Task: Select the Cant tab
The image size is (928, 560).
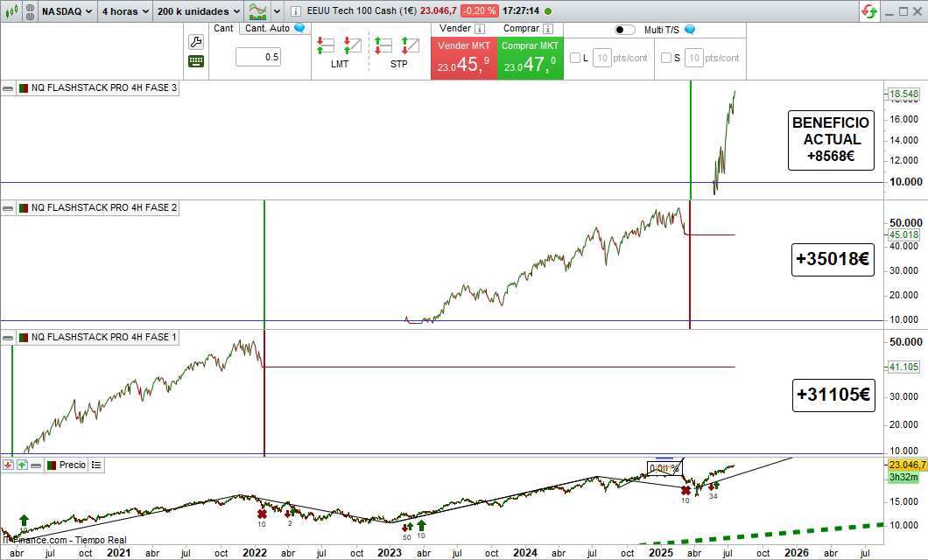Action: 223,28
